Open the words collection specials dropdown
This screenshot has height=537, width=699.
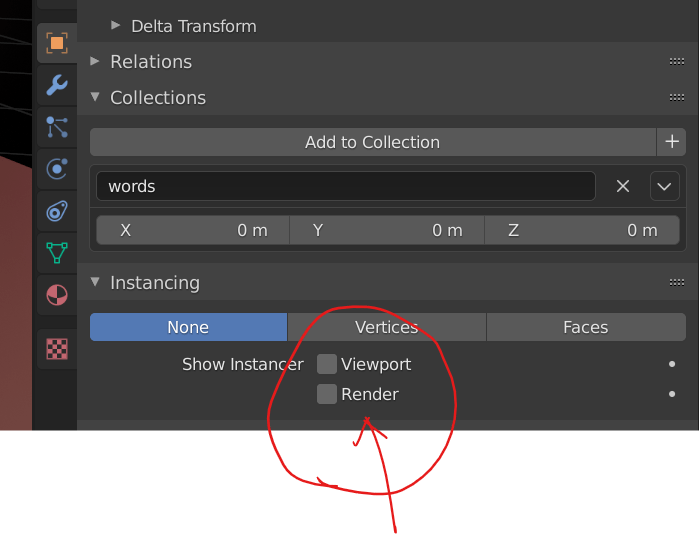(x=664, y=186)
